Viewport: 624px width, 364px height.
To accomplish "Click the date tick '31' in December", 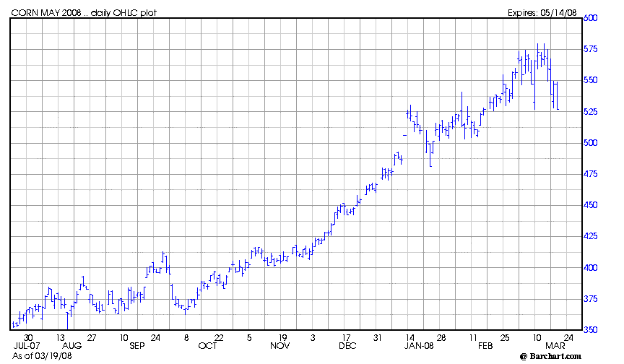I will [377, 338].
